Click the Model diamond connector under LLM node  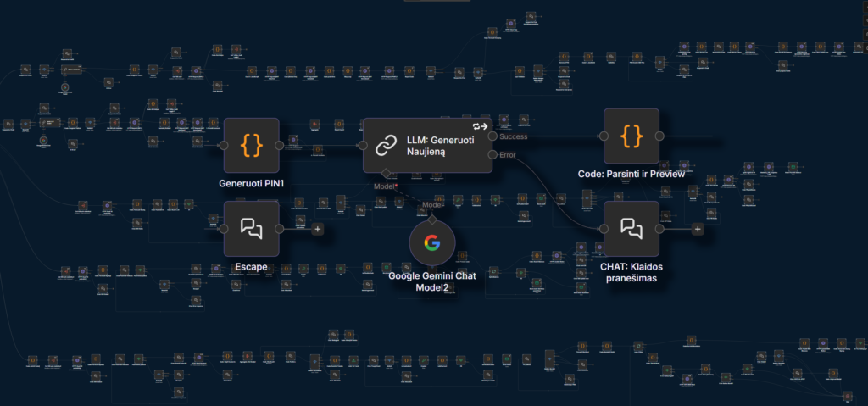coord(386,173)
